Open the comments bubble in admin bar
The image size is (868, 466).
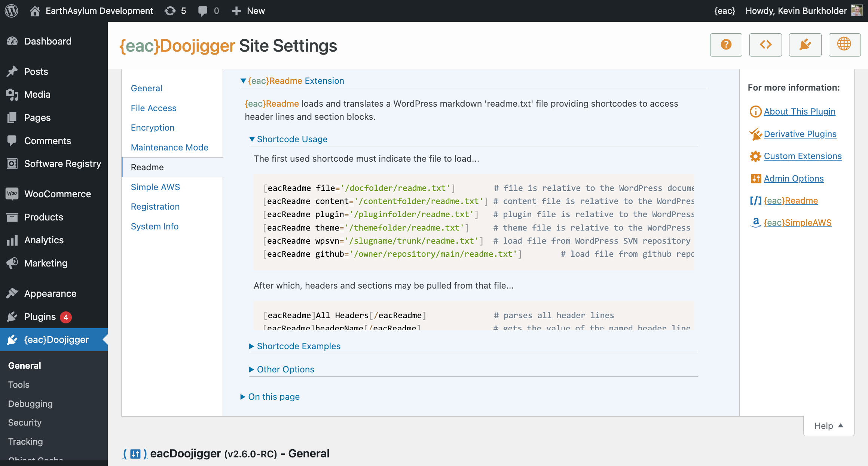tap(208, 11)
